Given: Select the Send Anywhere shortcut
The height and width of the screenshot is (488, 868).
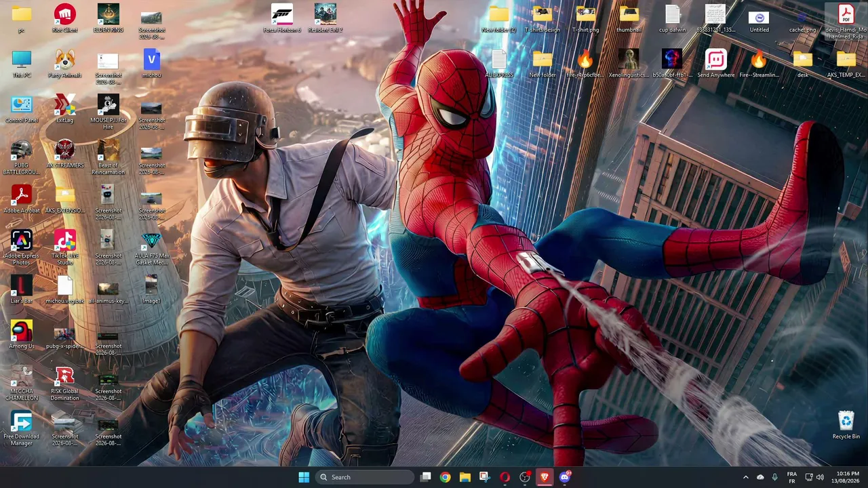Looking at the screenshot, I should pos(715,64).
